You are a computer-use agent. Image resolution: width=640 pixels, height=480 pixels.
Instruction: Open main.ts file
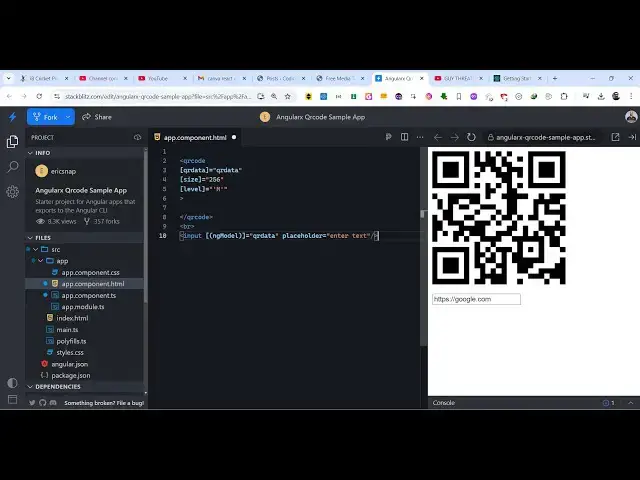coord(67,329)
